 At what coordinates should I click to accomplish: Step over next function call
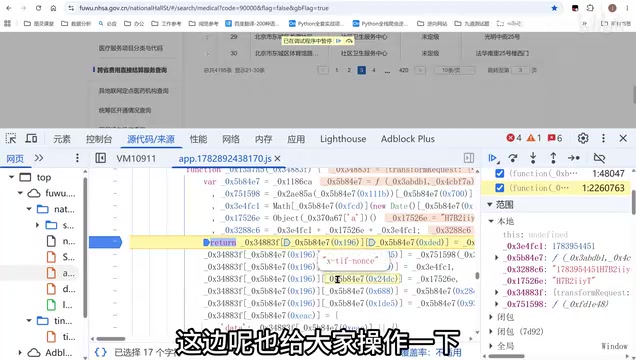tap(513, 158)
